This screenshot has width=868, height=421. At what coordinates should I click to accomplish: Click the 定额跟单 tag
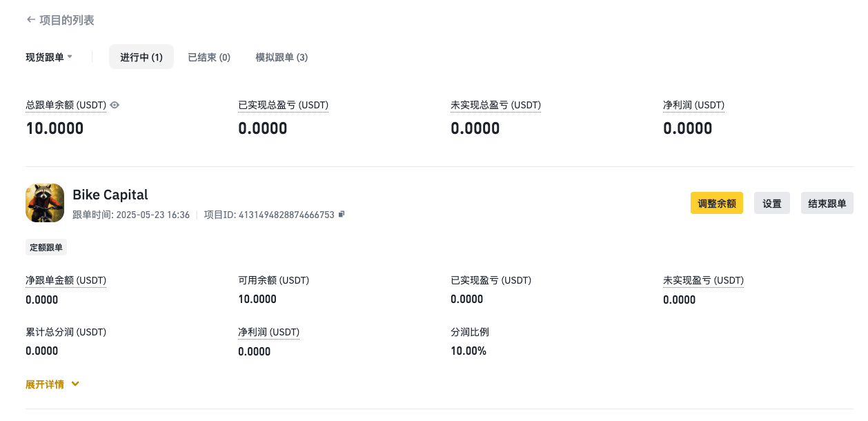coord(46,247)
